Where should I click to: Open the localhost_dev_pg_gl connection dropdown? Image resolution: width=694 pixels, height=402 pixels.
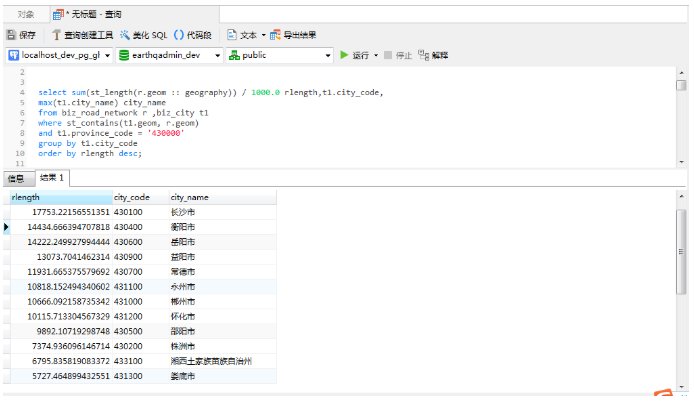(107, 55)
